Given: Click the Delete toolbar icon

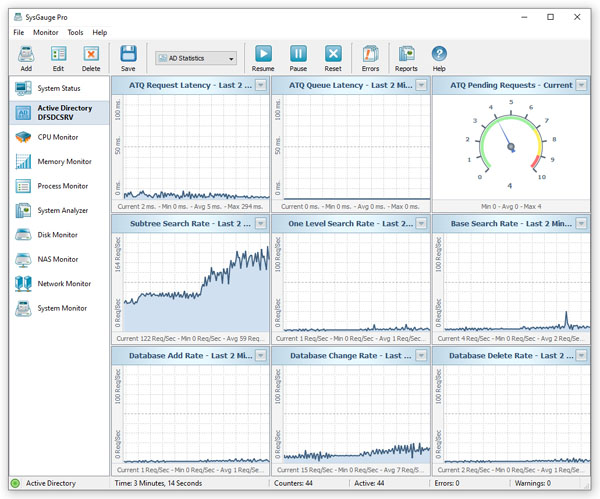Looking at the screenshot, I should coord(91,54).
